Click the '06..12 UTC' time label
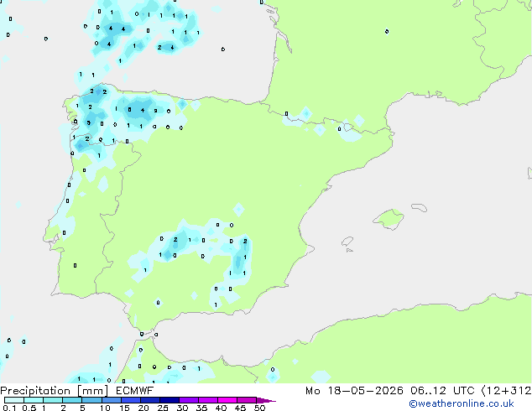Image resolution: width=532 pixels, height=411 pixels. tap(442, 391)
